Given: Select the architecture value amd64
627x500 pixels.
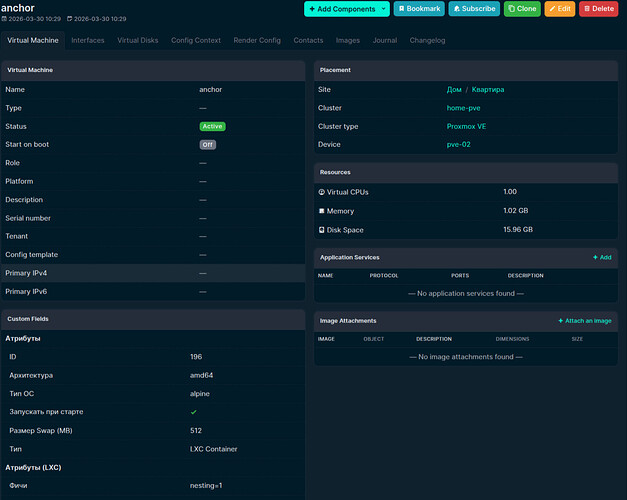Looking at the screenshot, I should [x=202, y=375].
